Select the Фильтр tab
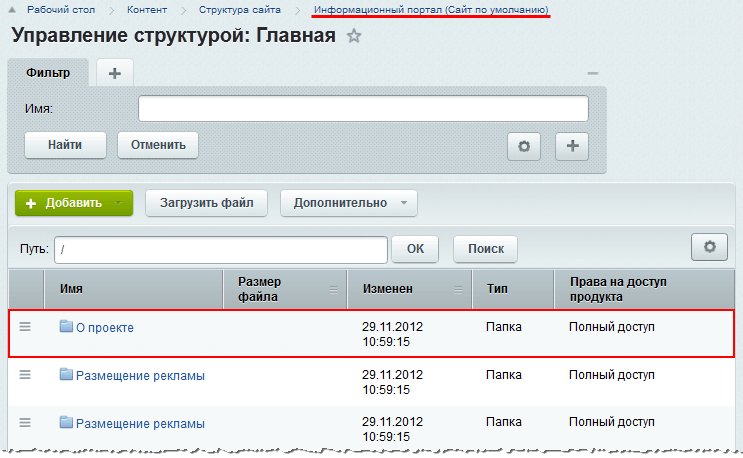The height and width of the screenshot is (458, 743). tap(48, 73)
